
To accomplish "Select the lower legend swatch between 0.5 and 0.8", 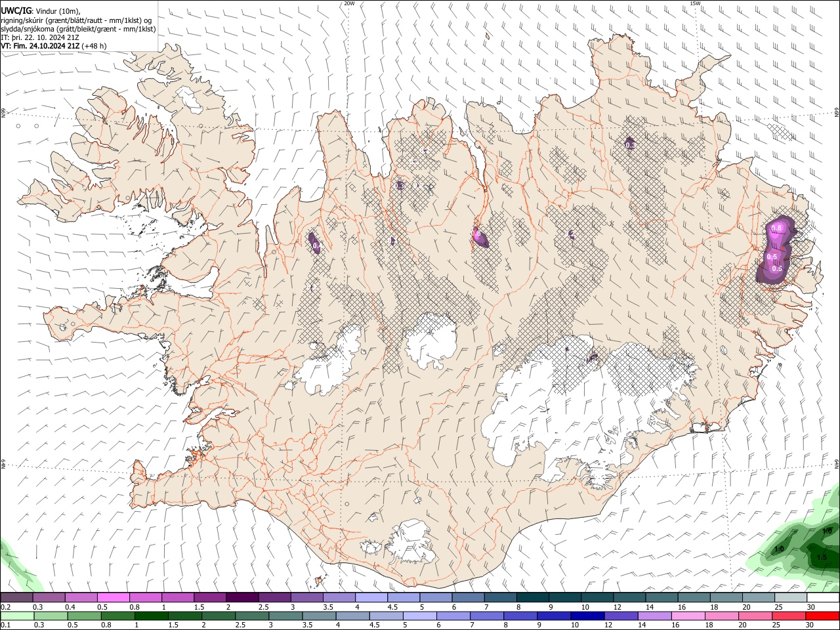I will tap(84, 616).
